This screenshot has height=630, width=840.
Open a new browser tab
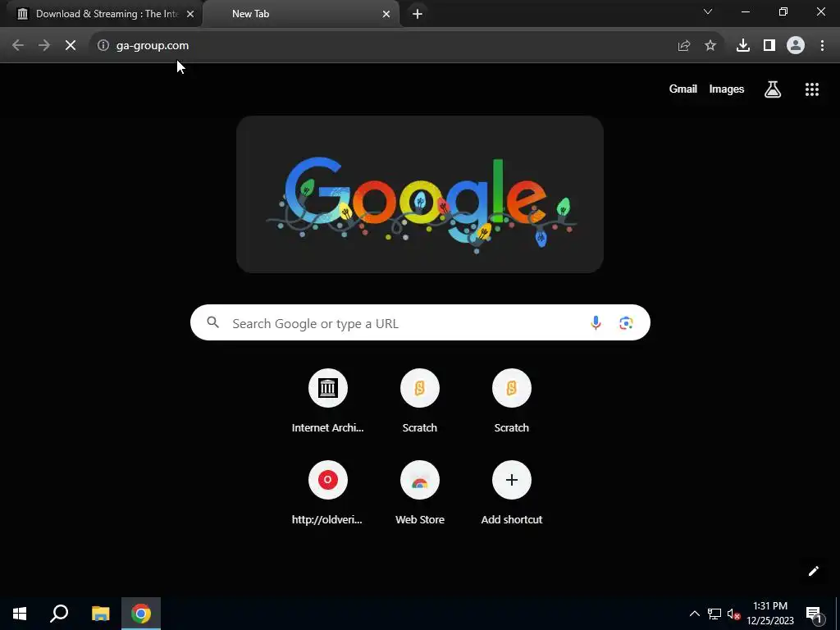pyautogui.click(x=418, y=14)
